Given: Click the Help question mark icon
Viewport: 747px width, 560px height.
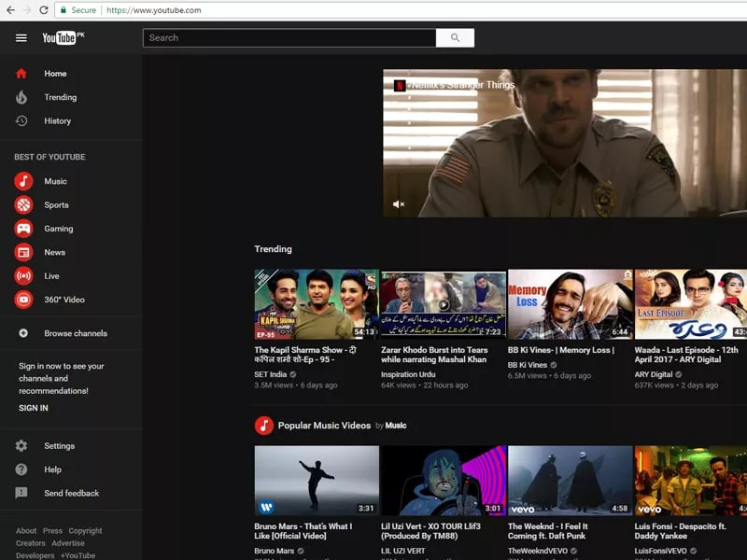Looking at the screenshot, I should [21, 469].
